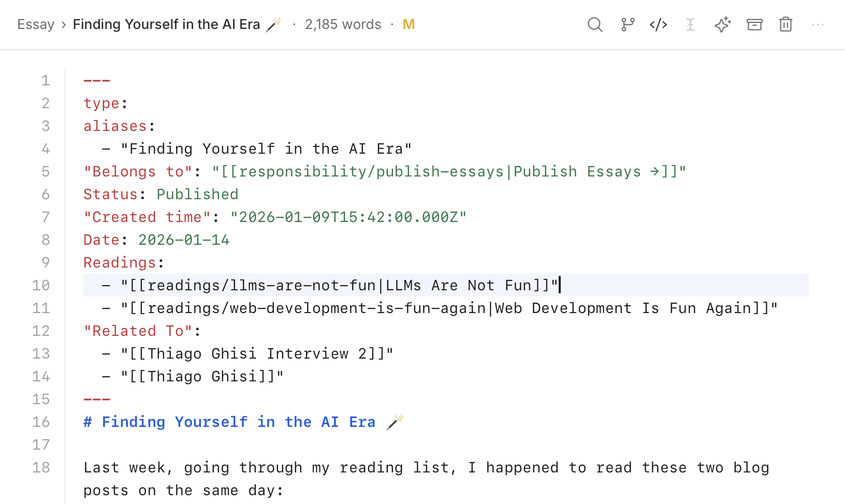Screen dimensions: 845x504
Task: Delete the note with the trash icon
Action: pos(785,24)
